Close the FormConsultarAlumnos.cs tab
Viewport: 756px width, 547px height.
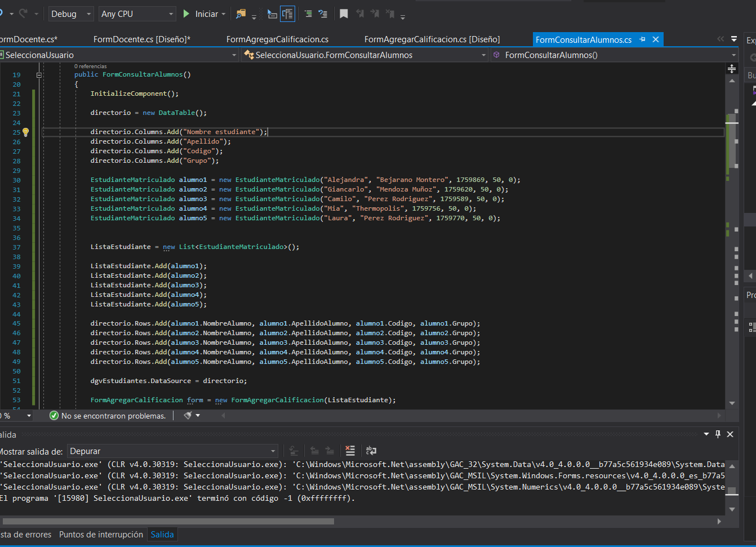pos(656,39)
